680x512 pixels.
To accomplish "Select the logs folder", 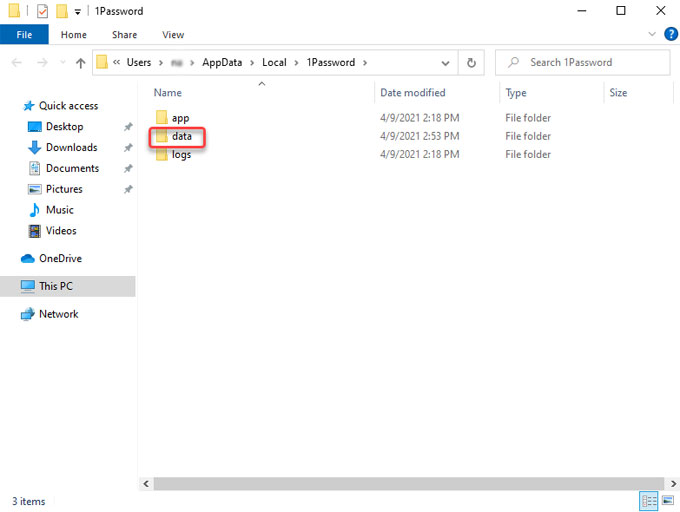I will coord(181,154).
